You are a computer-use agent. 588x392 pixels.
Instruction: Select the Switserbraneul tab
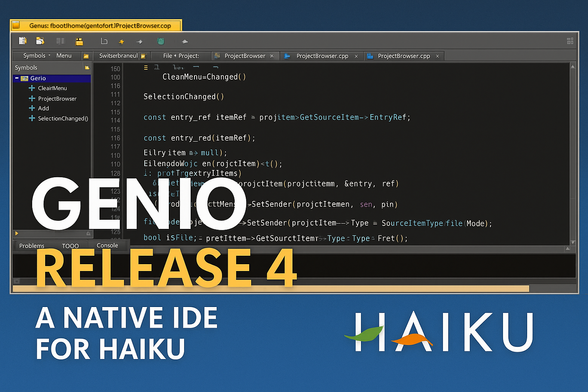[x=118, y=56]
